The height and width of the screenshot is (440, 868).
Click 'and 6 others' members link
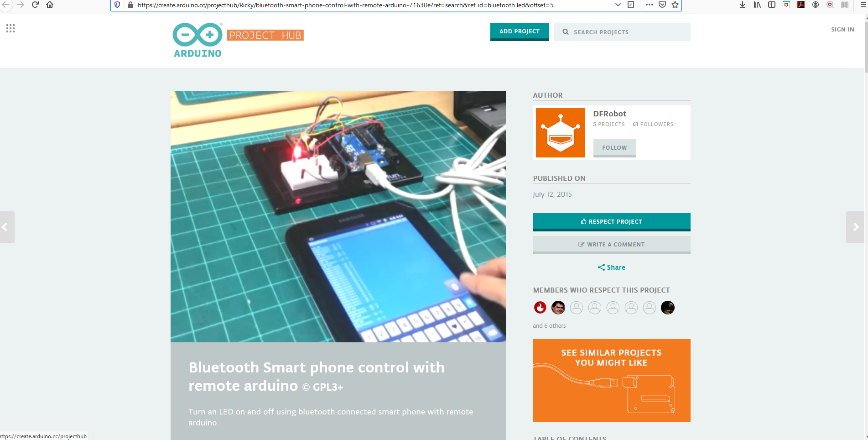[x=549, y=326]
